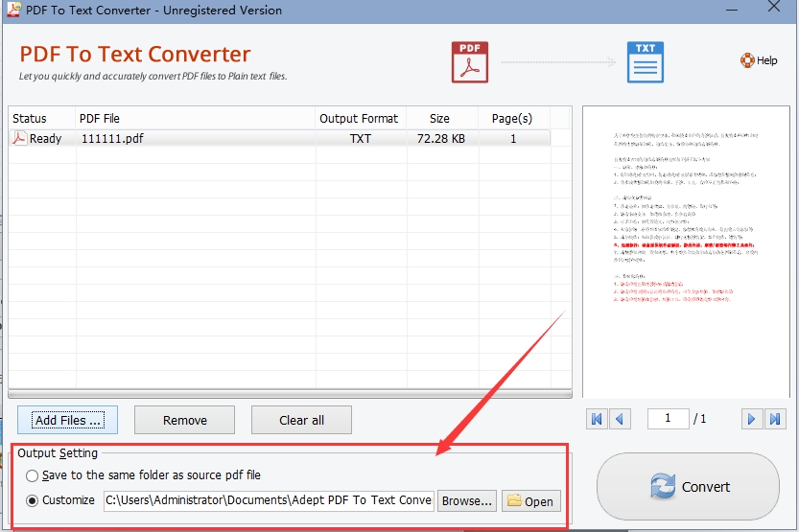Viewport: 799px width, 532px height.
Task: Go to previous preview page
Action: pos(621,419)
